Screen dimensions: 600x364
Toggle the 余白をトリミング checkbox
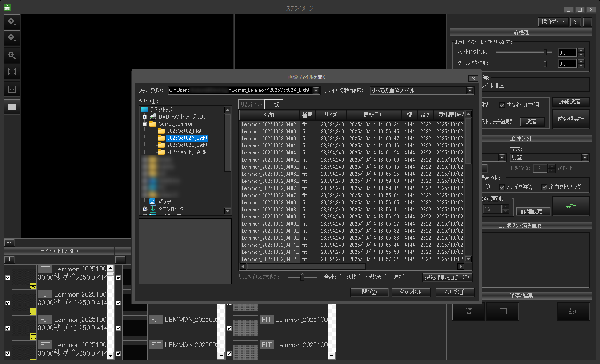point(544,187)
